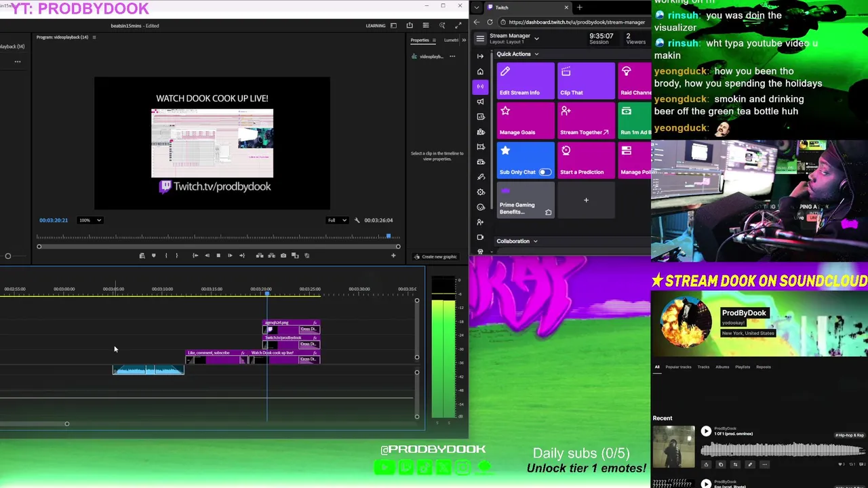Click Edit Stream Info quick action
The image size is (868, 488).
[x=526, y=80]
